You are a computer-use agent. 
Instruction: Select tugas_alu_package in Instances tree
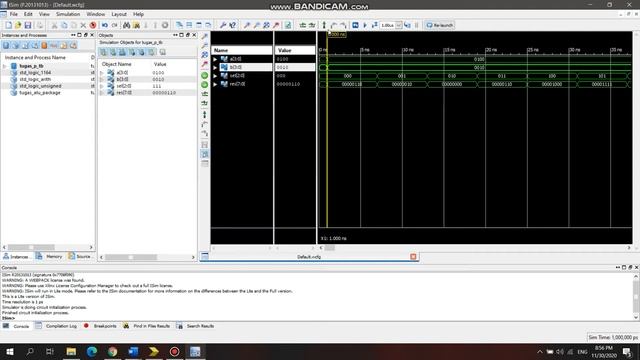[40, 93]
